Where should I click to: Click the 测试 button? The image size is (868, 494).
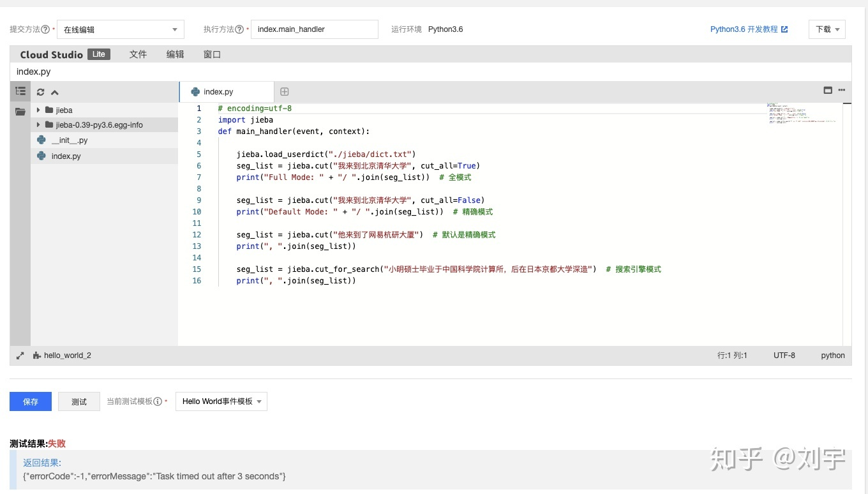pos(79,401)
